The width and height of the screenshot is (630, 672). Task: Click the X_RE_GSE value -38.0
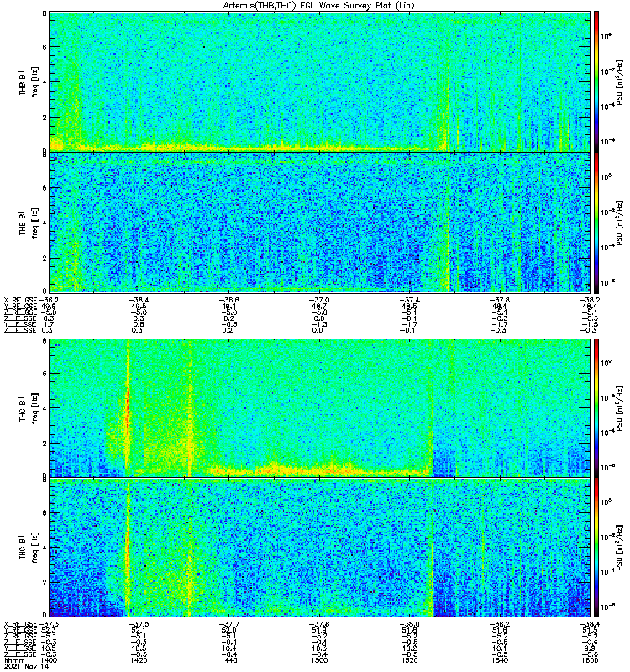409,624
